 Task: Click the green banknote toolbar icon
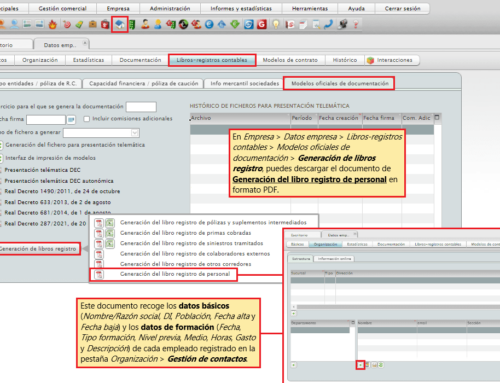79,24
